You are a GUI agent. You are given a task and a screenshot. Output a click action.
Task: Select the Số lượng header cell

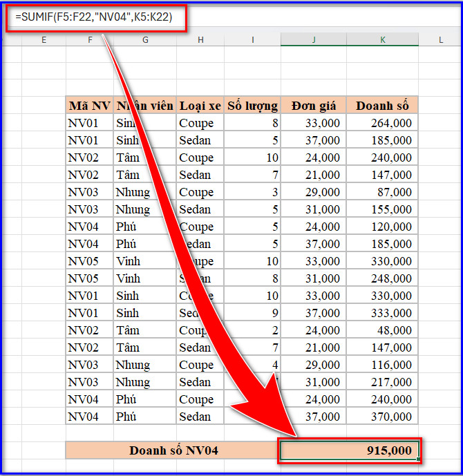tap(253, 106)
